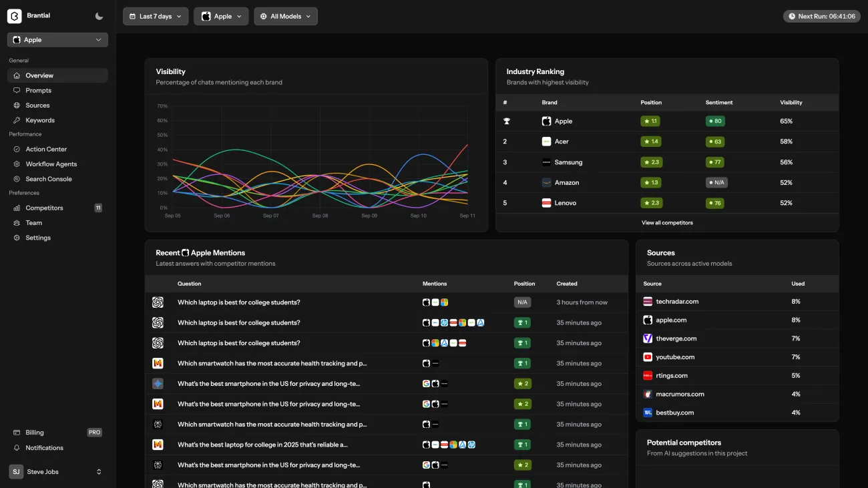Click the Notifications bell icon
Image resolution: width=868 pixels, height=488 pixels.
click(x=17, y=448)
